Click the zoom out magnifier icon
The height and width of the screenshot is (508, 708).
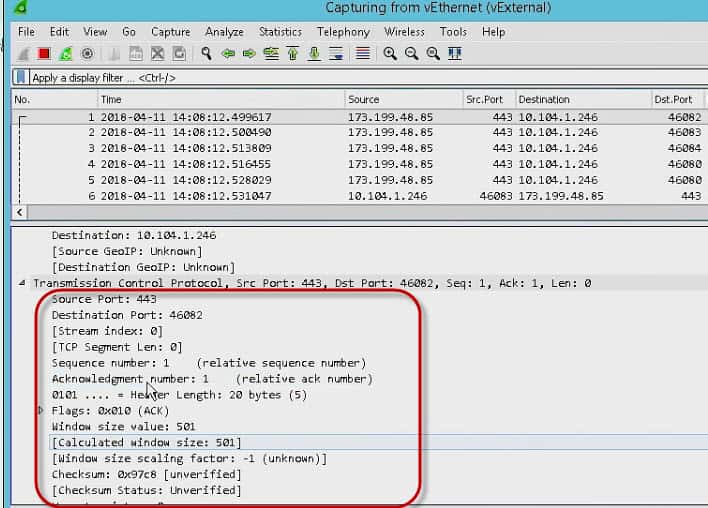coord(411,54)
